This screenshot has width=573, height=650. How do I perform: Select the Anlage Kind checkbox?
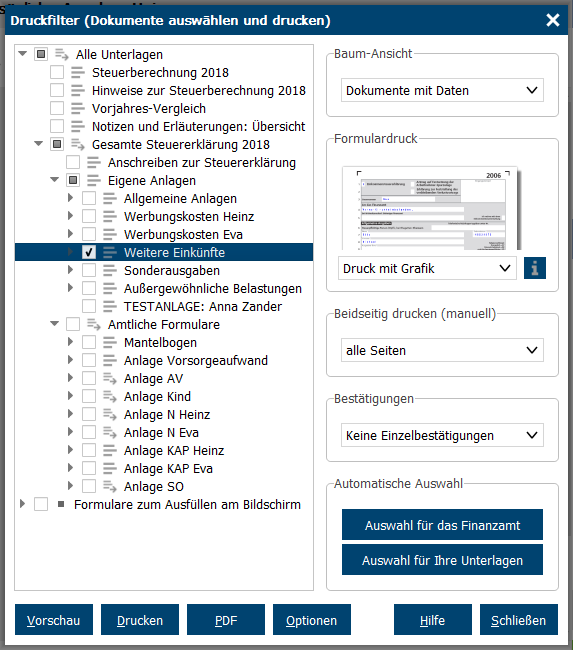[89, 396]
